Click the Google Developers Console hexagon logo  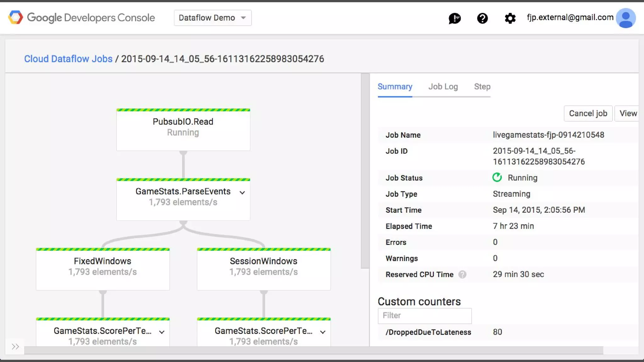tap(15, 18)
